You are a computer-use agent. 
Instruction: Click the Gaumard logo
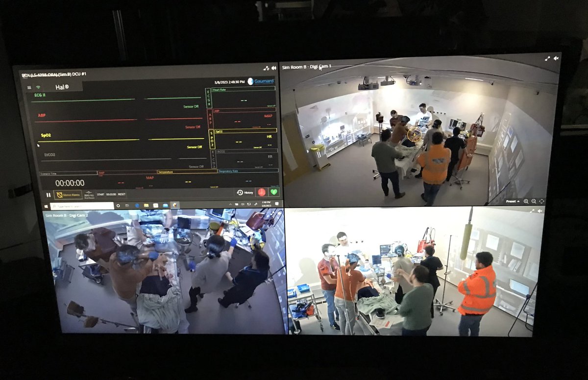click(x=261, y=81)
